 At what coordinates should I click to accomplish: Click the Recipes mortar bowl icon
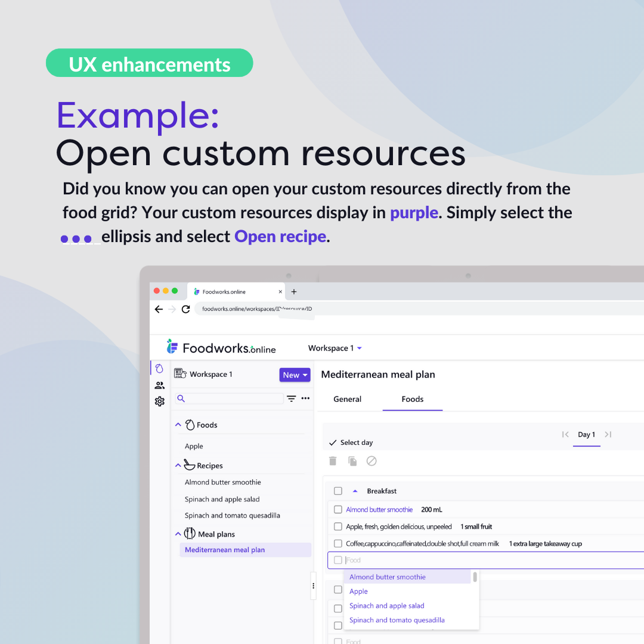coord(189,465)
